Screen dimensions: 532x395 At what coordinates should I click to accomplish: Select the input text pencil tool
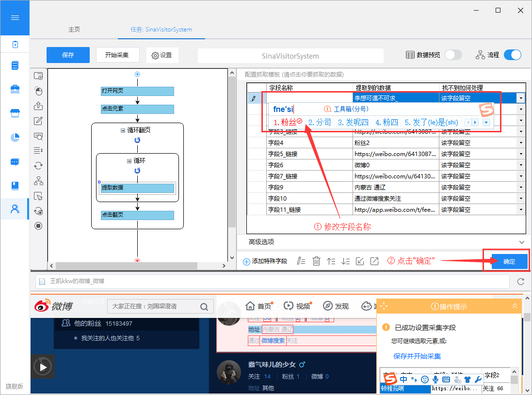(x=38, y=121)
